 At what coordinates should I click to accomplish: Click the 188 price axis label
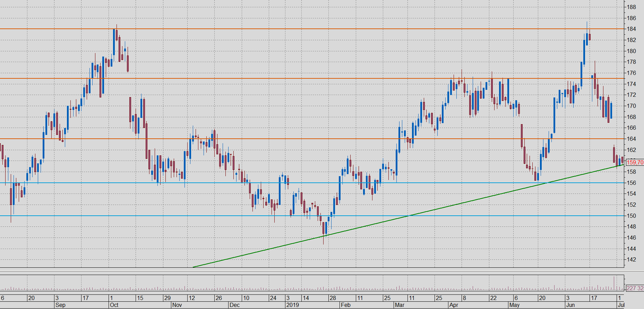click(631, 7)
